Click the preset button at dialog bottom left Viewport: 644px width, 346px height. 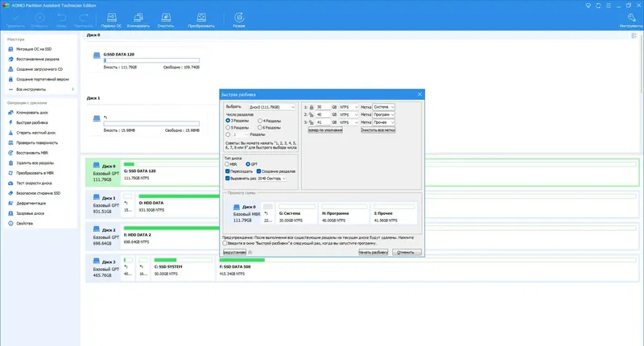(x=234, y=253)
